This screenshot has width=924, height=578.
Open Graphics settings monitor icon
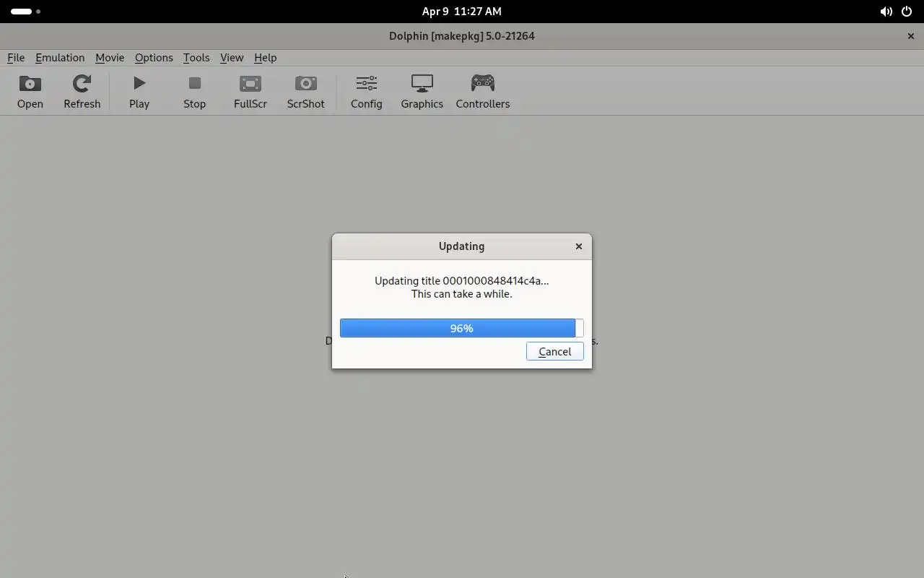click(422, 84)
